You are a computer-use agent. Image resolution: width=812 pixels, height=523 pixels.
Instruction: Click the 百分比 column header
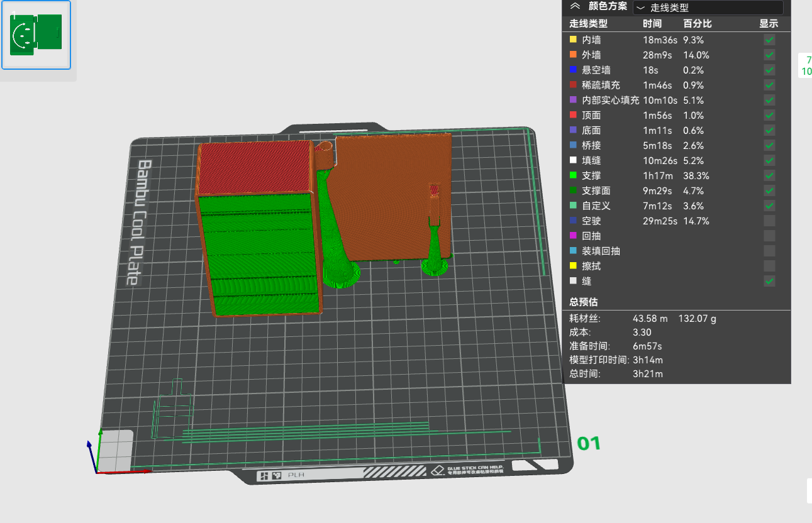click(698, 24)
